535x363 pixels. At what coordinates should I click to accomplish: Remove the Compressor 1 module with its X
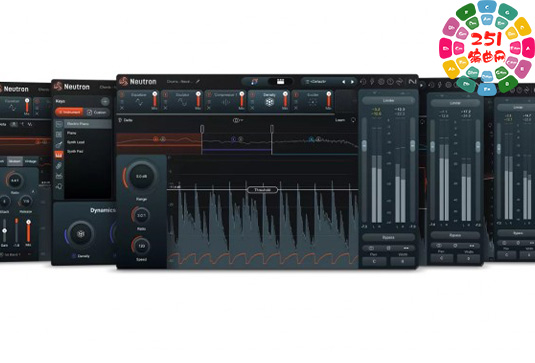click(209, 108)
